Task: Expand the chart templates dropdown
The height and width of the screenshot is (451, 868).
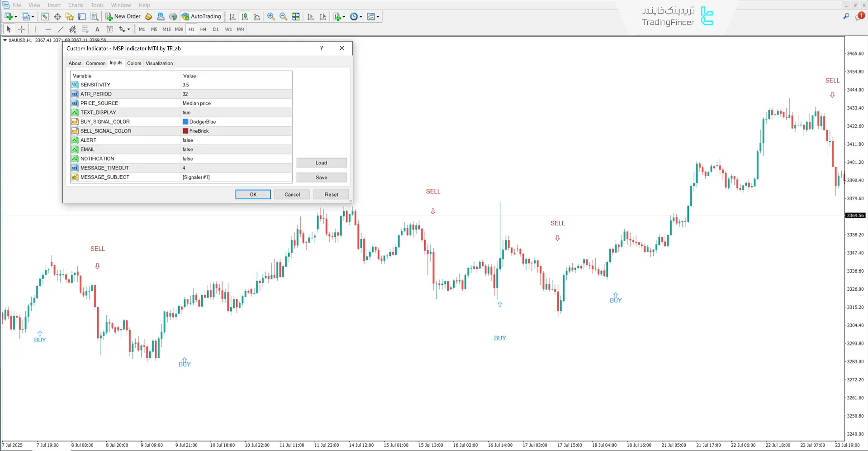Action: pyautogui.click(x=378, y=17)
